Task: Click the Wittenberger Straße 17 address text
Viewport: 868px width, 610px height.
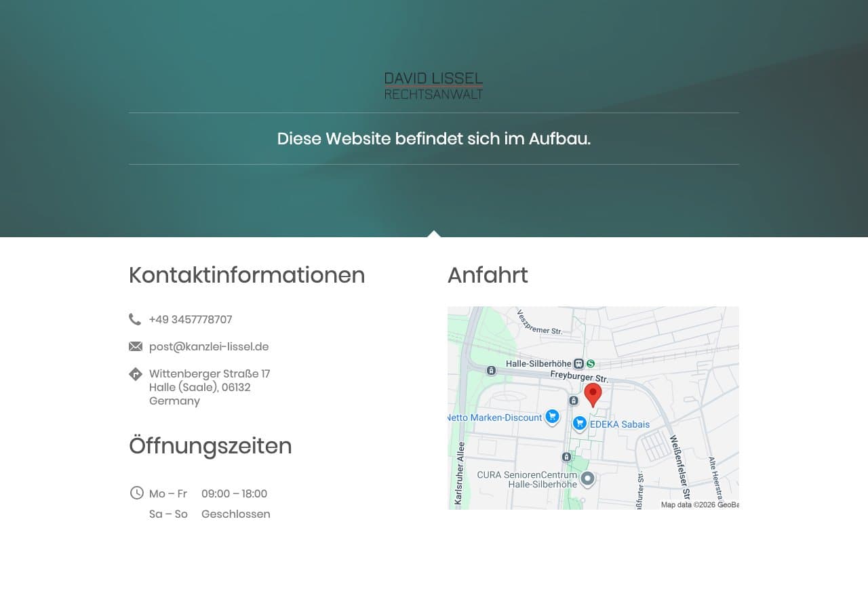Action: point(210,373)
